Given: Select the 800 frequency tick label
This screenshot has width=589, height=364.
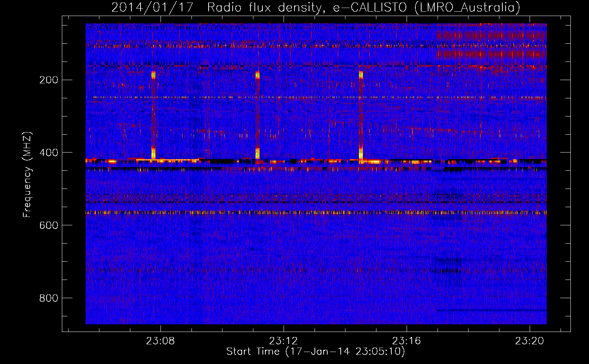Looking at the screenshot, I should click(49, 298).
